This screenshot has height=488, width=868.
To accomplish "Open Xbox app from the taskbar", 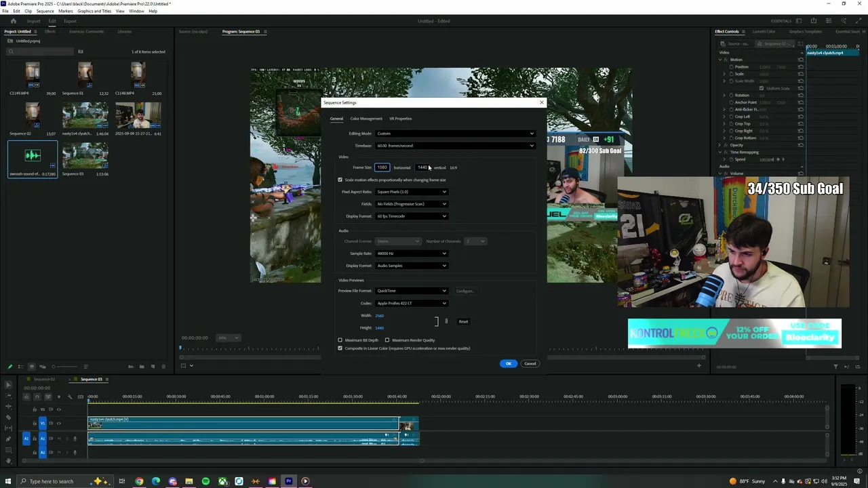I will (222, 481).
